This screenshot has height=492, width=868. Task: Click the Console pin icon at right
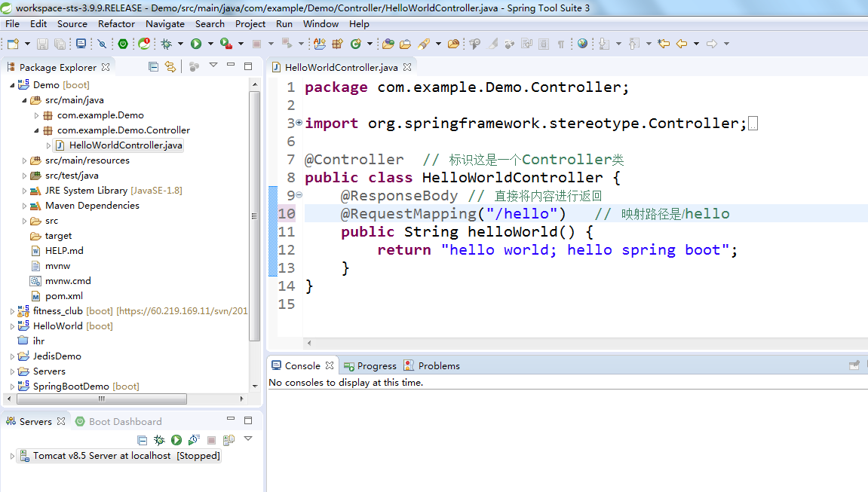[x=854, y=365]
